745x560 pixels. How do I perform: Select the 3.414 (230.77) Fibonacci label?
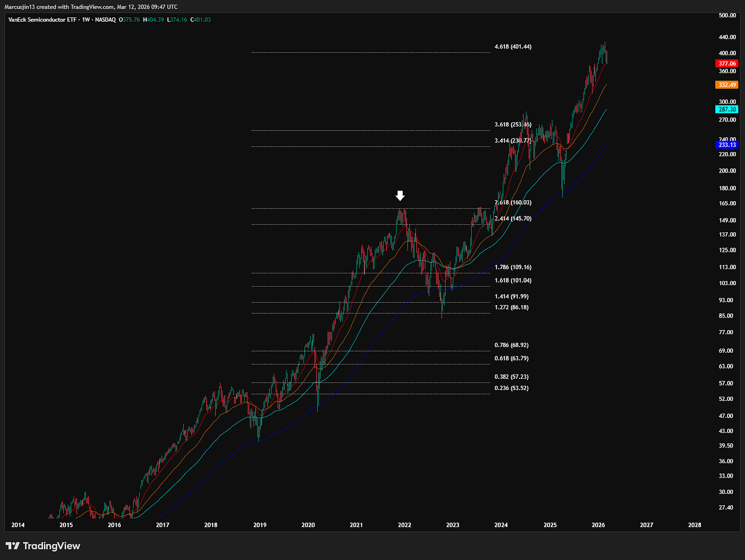(x=513, y=140)
